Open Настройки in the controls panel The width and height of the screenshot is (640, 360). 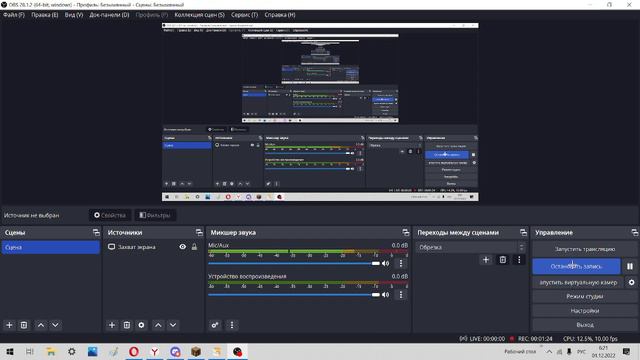pos(584,311)
